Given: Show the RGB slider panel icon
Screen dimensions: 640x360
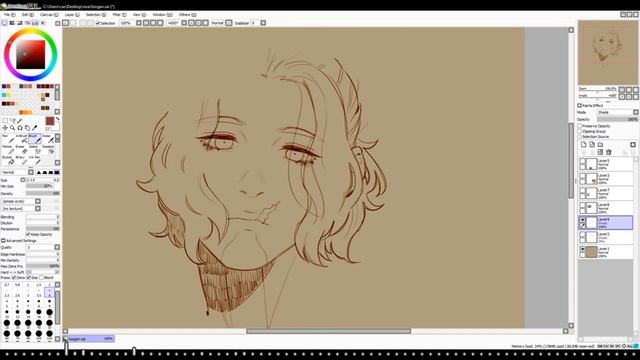Looking at the screenshot, I should (12, 23).
